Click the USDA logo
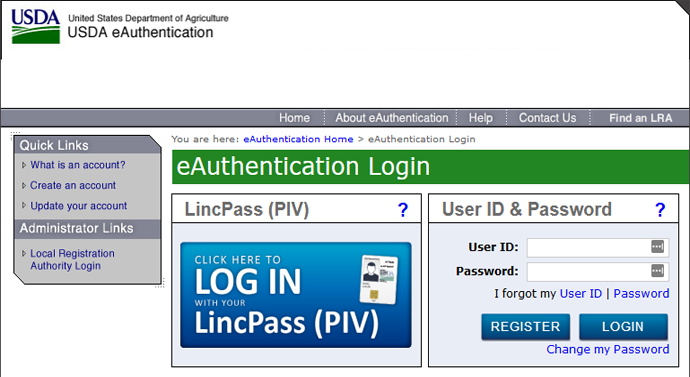Viewport: 690px width, 377px height. (x=36, y=26)
